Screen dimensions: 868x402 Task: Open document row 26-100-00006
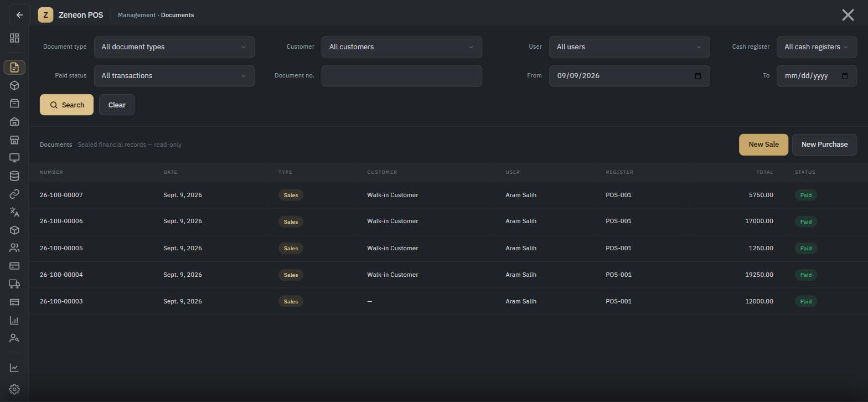tap(448, 221)
